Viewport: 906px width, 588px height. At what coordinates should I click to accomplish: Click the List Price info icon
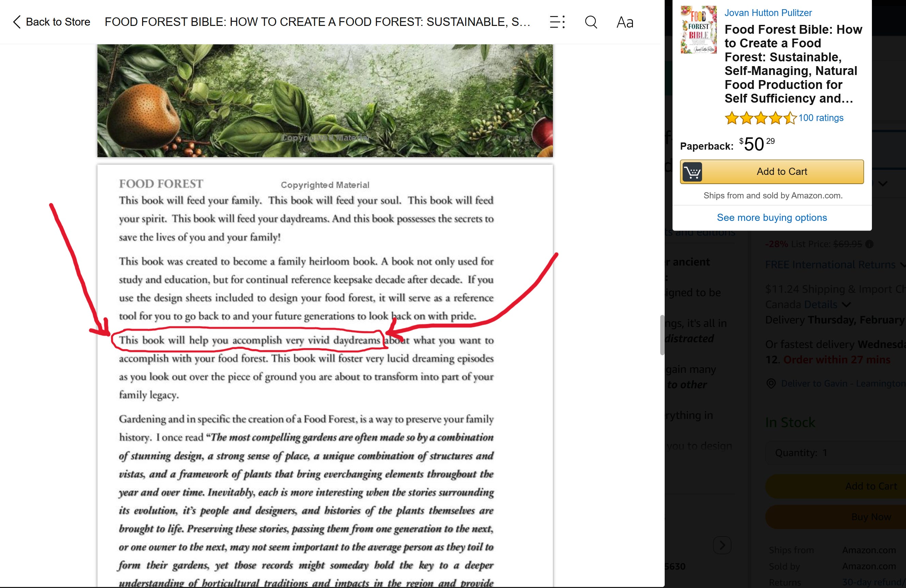click(x=869, y=244)
